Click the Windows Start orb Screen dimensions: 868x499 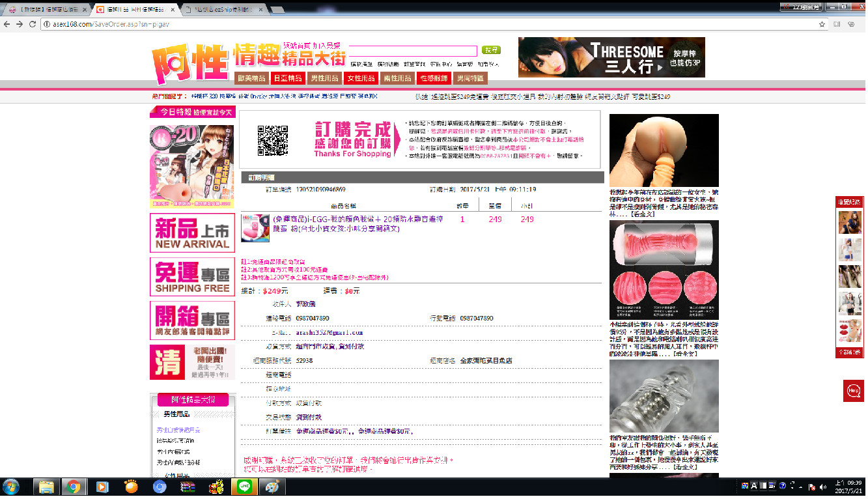[11, 487]
